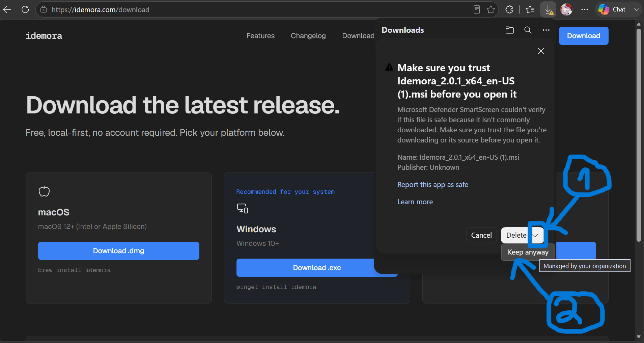Open the browser Settings and more menu

tap(585, 9)
